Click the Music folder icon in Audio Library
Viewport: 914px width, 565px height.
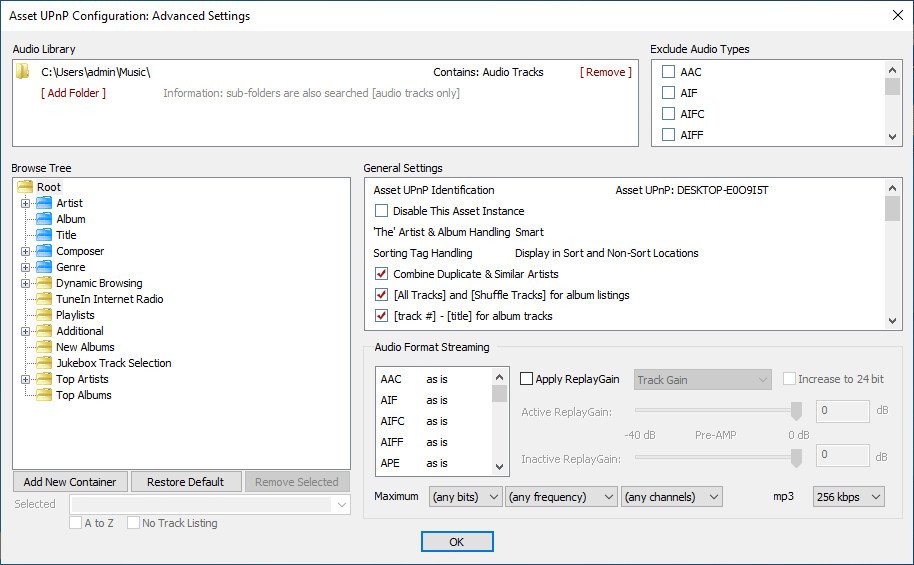tap(23, 72)
